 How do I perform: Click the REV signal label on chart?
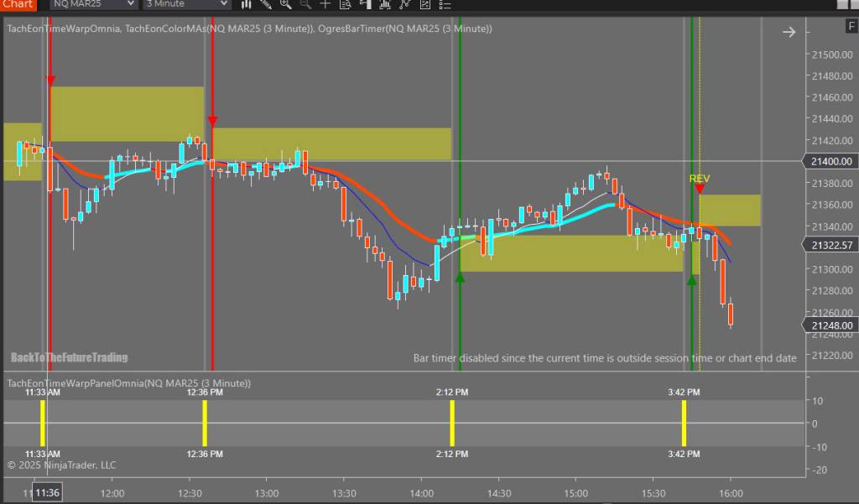[699, 179]
